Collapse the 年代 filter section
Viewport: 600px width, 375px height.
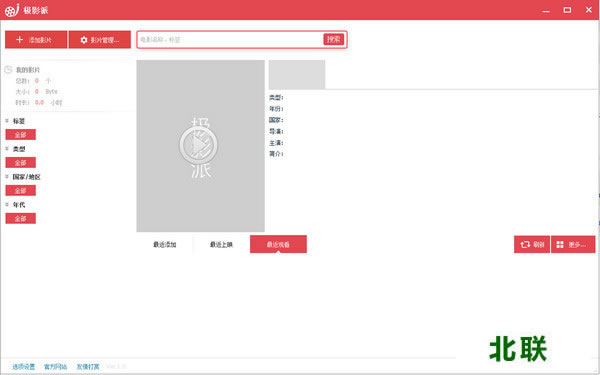point(7,205)
